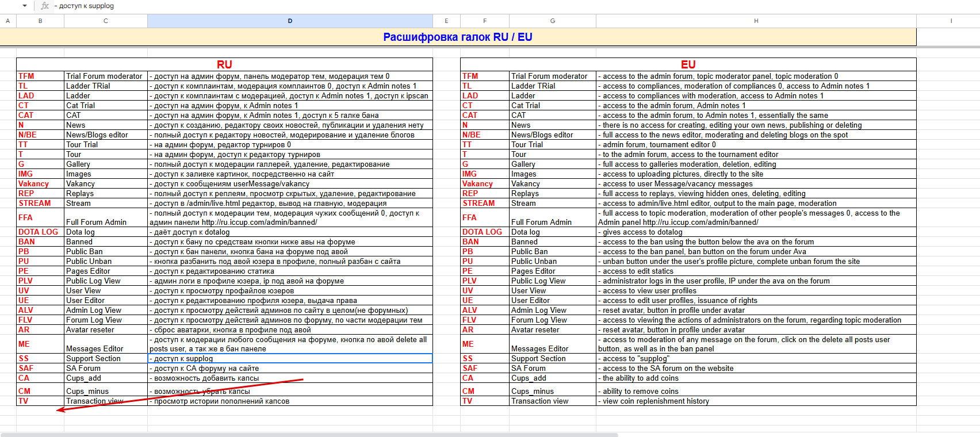
Task: Click 'the ability to add coins' cell
Action: (x=756, y=378)
